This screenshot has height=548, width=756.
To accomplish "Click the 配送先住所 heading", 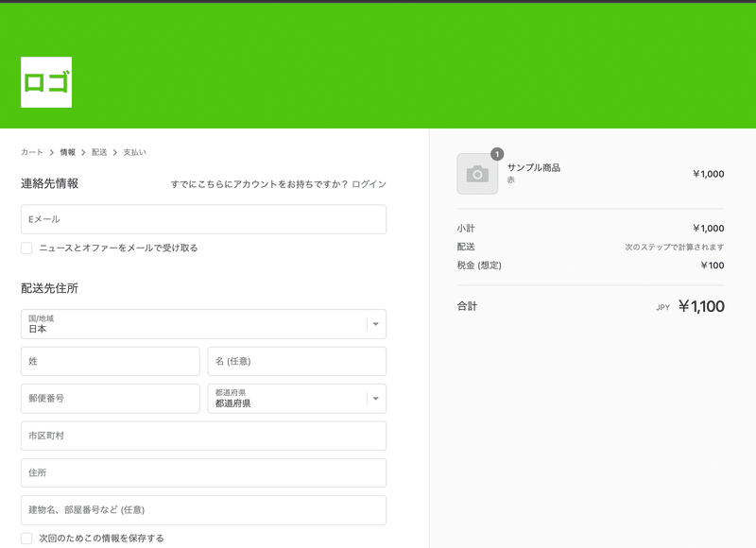I will tap(50, 288).
